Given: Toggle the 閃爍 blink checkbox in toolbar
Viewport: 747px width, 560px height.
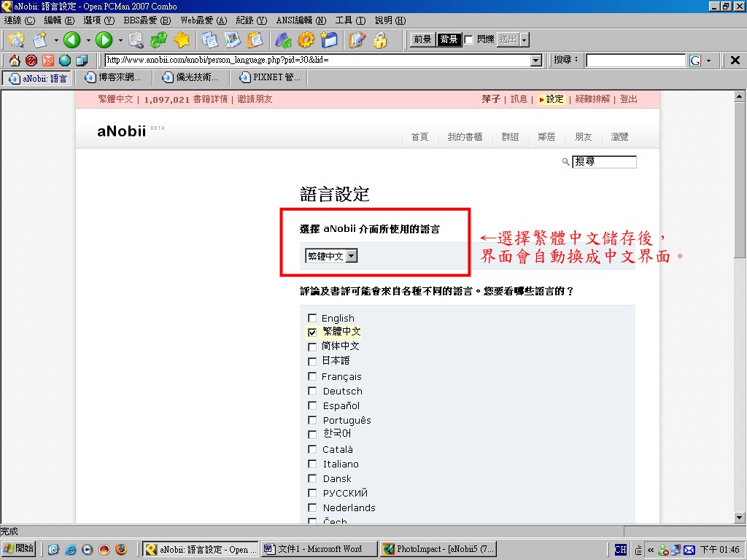Looking at the screenshot, I should [x=469, y=39].
